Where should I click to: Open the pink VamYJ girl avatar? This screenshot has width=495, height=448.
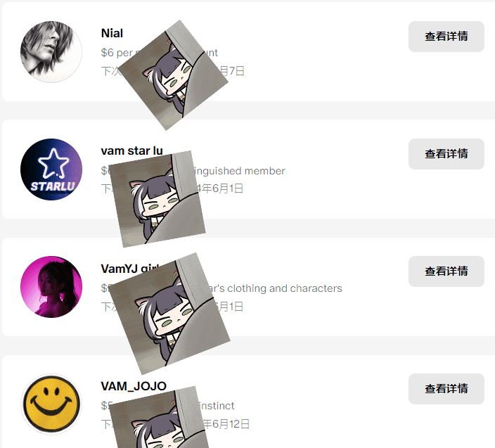pyautogui.click(x=51, y=287)
